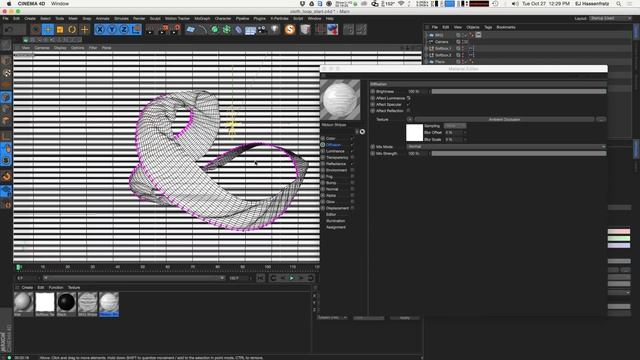
Task: Select the Color channel in Material Editor
Action: pos(331,138)
